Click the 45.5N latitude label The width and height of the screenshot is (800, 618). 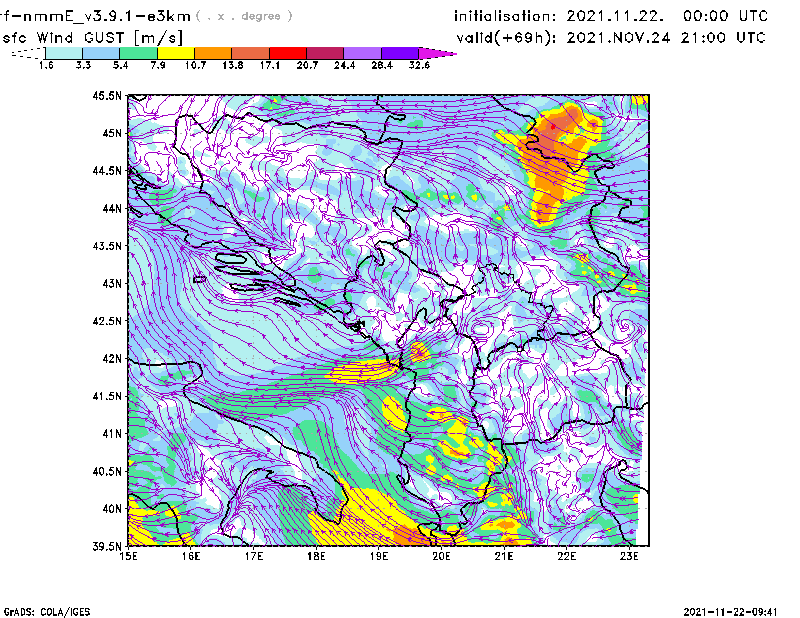107,95
